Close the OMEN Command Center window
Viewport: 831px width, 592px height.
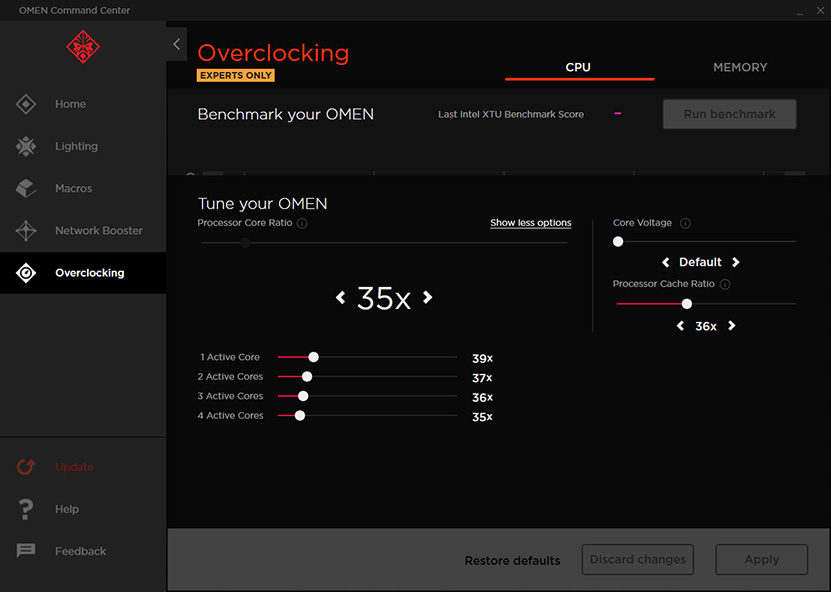[820, 11]
